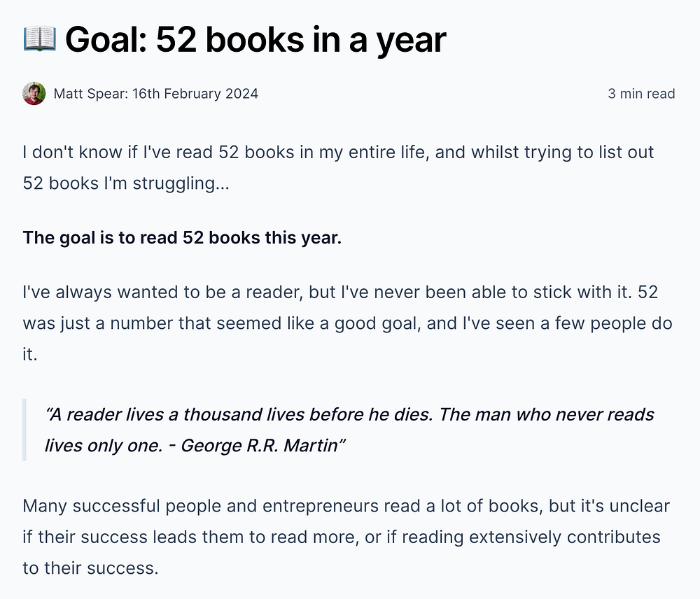This screenshot has width=700, height=599.
Task: Click the bold sentence about reading 52 books
Action: click(182, 237)
